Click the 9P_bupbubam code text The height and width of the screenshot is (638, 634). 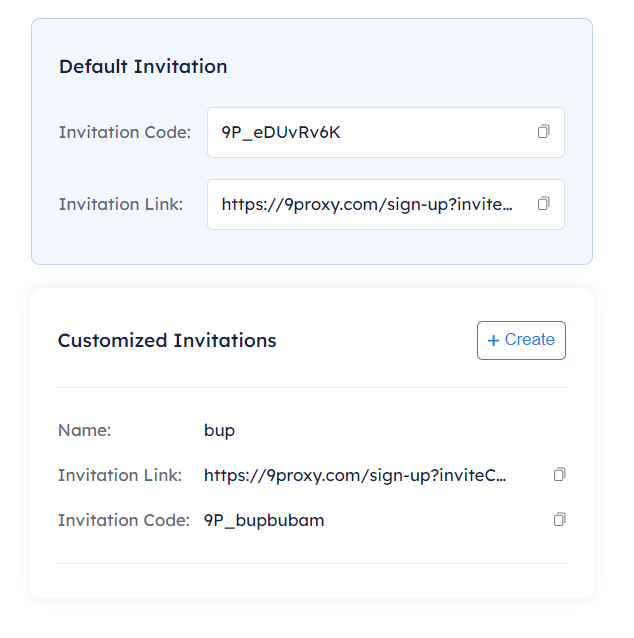click(264, 520)
